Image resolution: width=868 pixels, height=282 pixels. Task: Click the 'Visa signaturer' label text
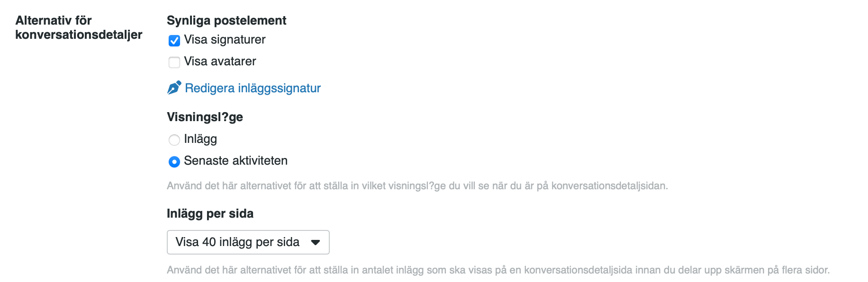point(225,40)
